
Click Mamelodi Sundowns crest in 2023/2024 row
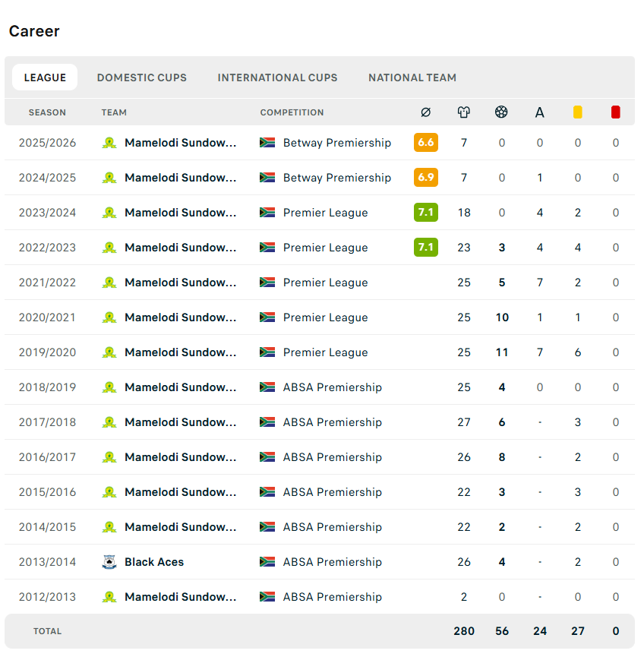pyautogui.click(x=109, y=213)
